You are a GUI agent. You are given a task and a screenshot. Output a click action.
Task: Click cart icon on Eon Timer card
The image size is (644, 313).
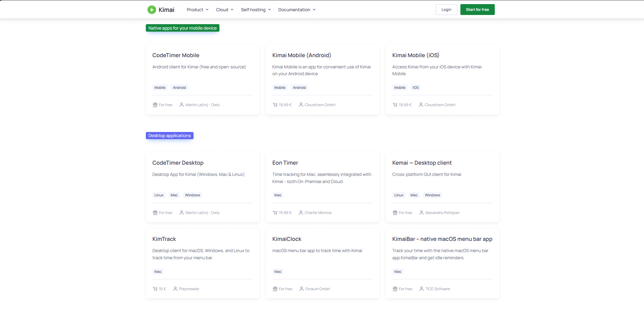[275, 213]
